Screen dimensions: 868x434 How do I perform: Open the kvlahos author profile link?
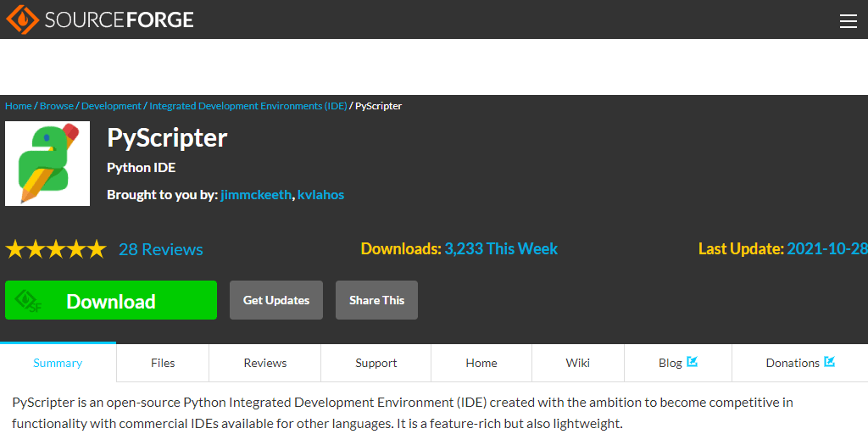click(320, 195)
